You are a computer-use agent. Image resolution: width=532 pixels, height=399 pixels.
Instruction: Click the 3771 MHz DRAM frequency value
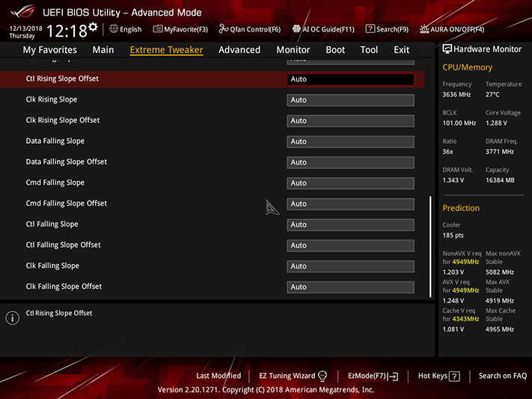(500, 151)
